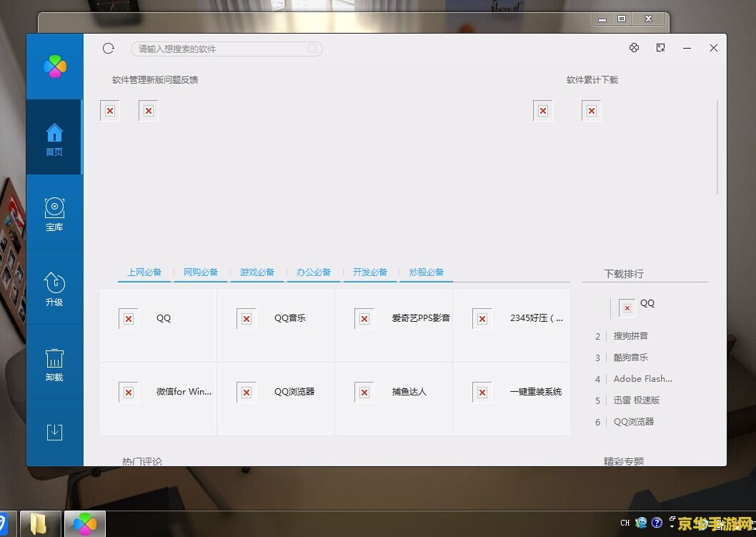
Task: Switch to the 网购必备 tab
Action: [201, 272]
